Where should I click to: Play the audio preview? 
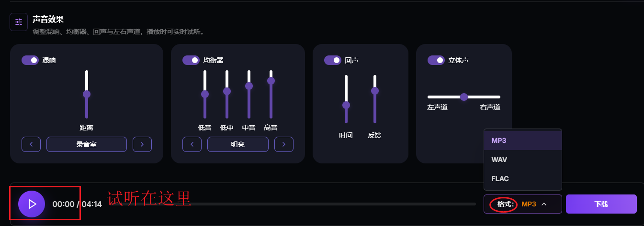click(32, 204)
